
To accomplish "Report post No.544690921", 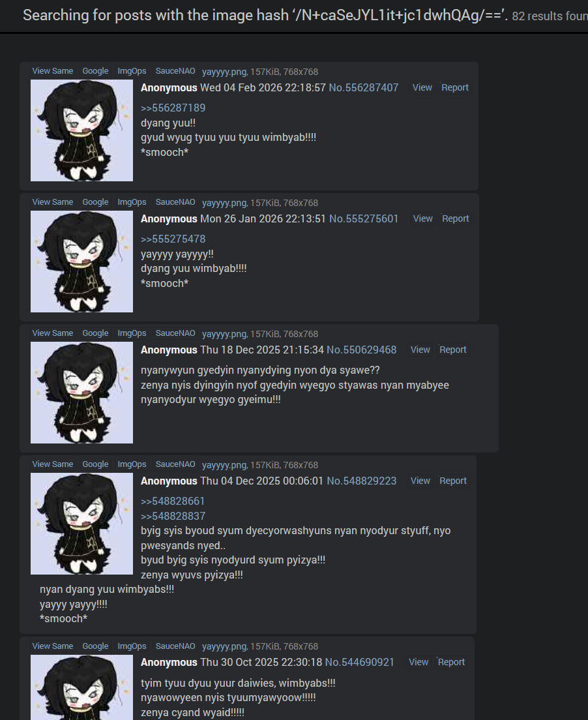I will pyautogui.click(x=451, y=662).
